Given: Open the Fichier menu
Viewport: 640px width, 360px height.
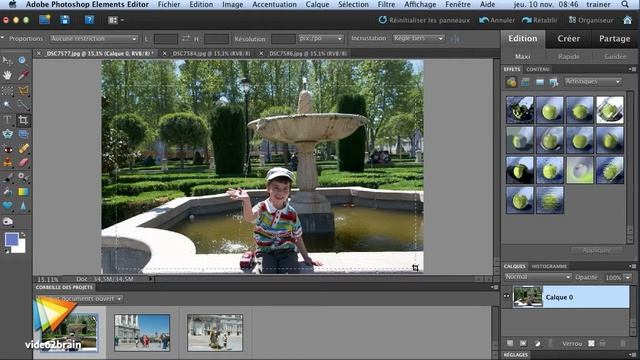Looking at the screenshot, I should coord(169,4).
